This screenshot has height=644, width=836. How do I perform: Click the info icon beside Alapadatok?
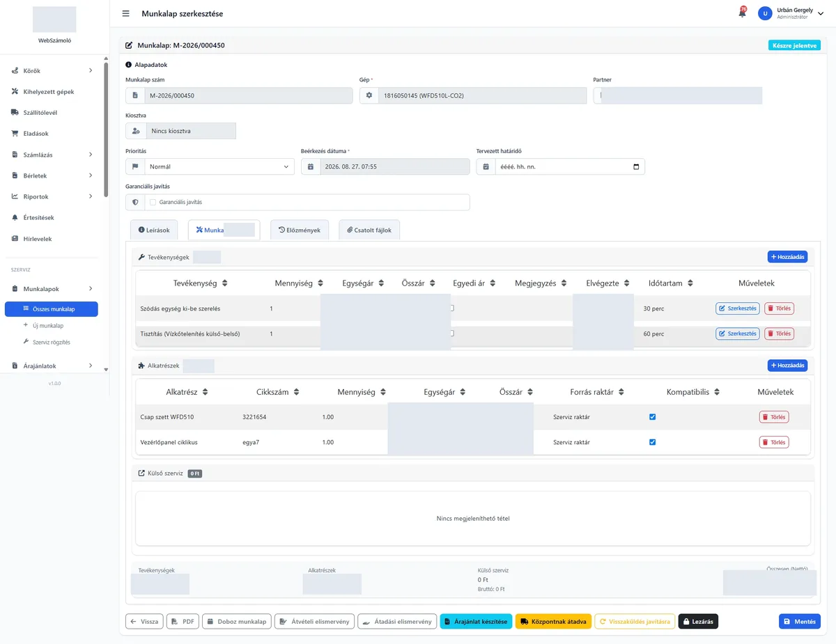(x=129, y=65)
